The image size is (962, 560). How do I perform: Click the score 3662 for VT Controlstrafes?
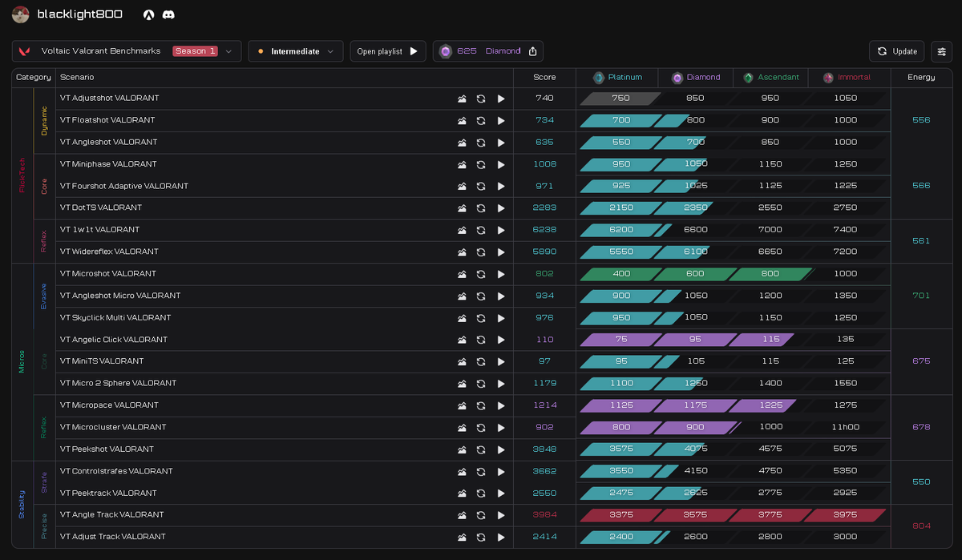(x=544, y=471)
